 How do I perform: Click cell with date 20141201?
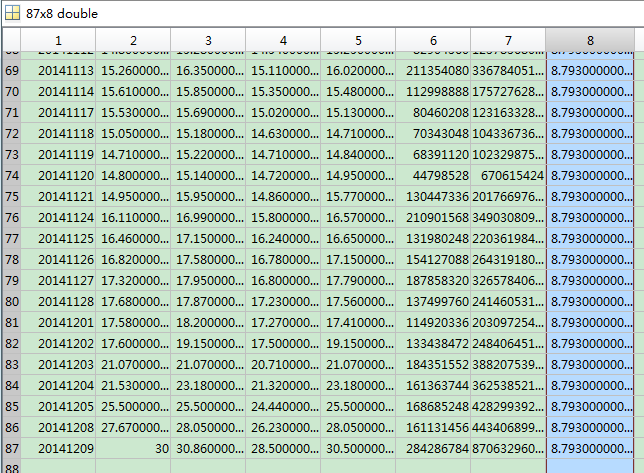click(58, 322)
